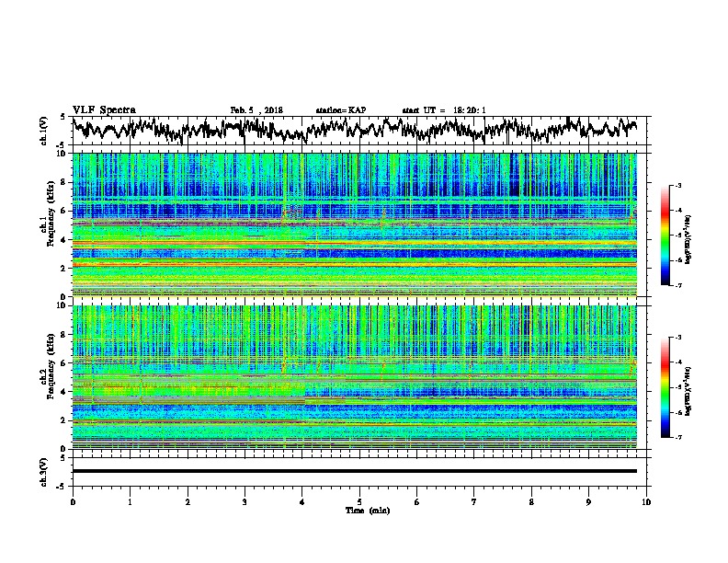Click the "-7" label on ch.1 color bar
Viewport: 728px width, 563px height.
click(677, 285)
